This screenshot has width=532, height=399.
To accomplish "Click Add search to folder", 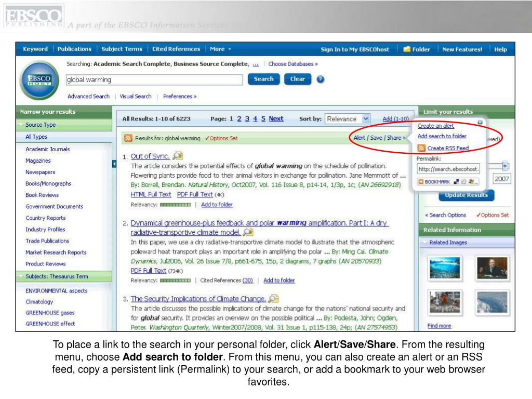I will coord(442,136).
